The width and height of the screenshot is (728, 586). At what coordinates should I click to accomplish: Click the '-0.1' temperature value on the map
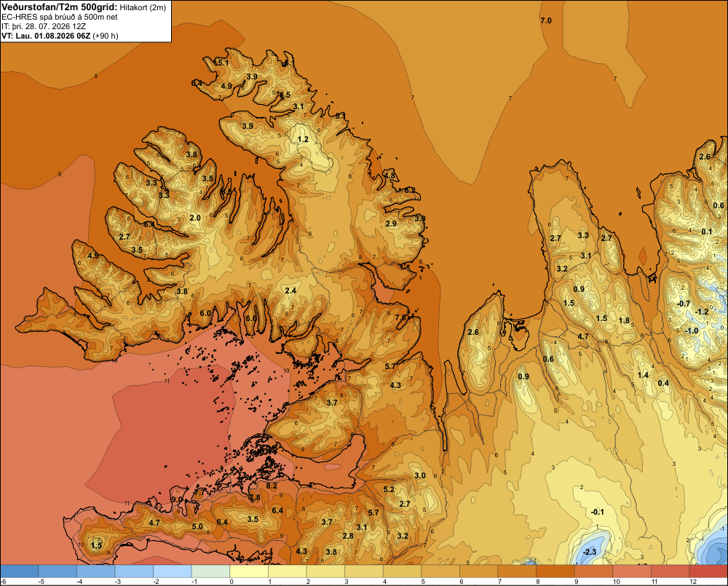click(598, 512)
